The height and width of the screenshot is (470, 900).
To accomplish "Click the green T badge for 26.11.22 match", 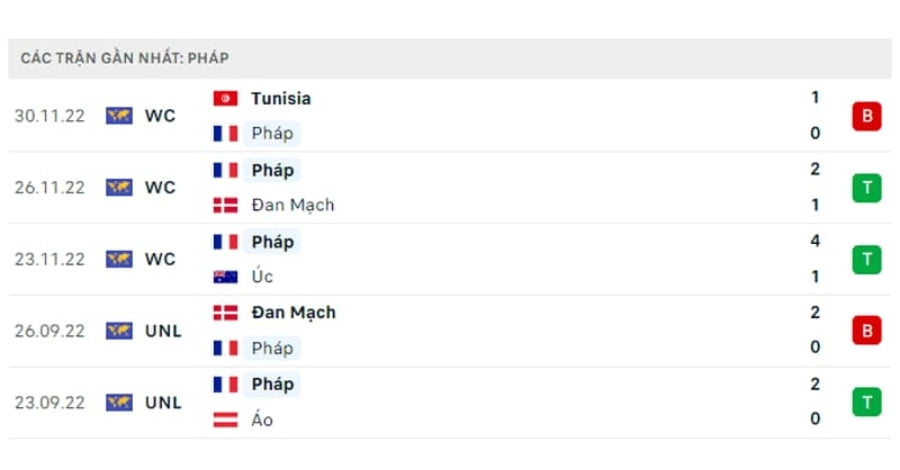I will pyautogui.click(x=867, y=188).
